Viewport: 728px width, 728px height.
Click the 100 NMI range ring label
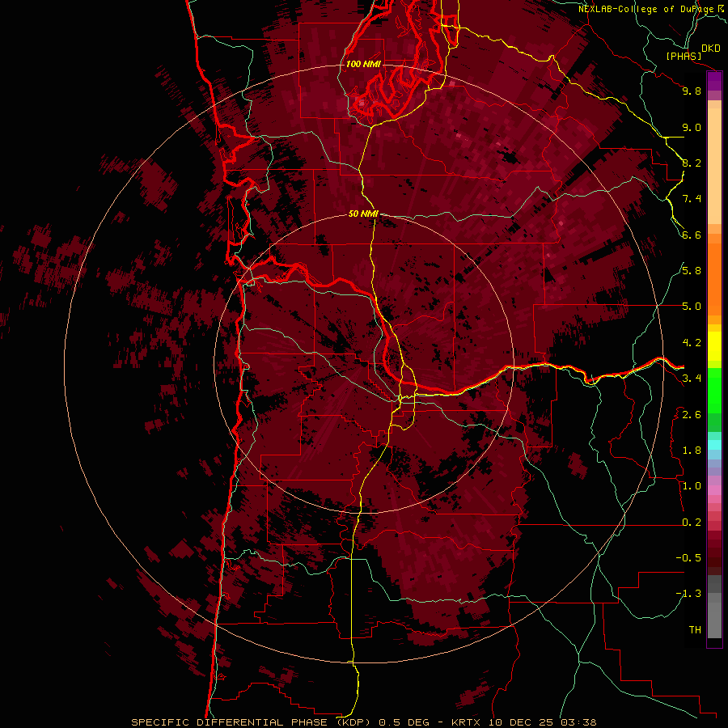tap(363, 64)
